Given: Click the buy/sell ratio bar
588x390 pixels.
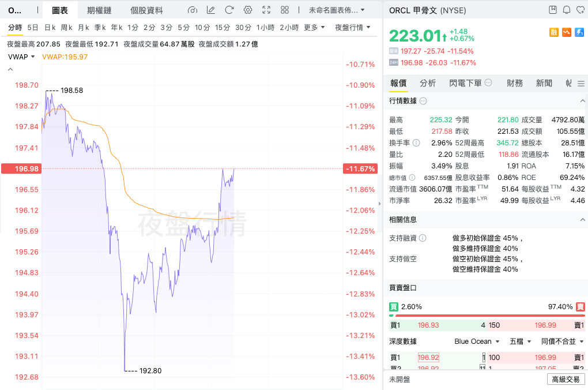Looking at the screenshot, I should click(x=487, y=316).
